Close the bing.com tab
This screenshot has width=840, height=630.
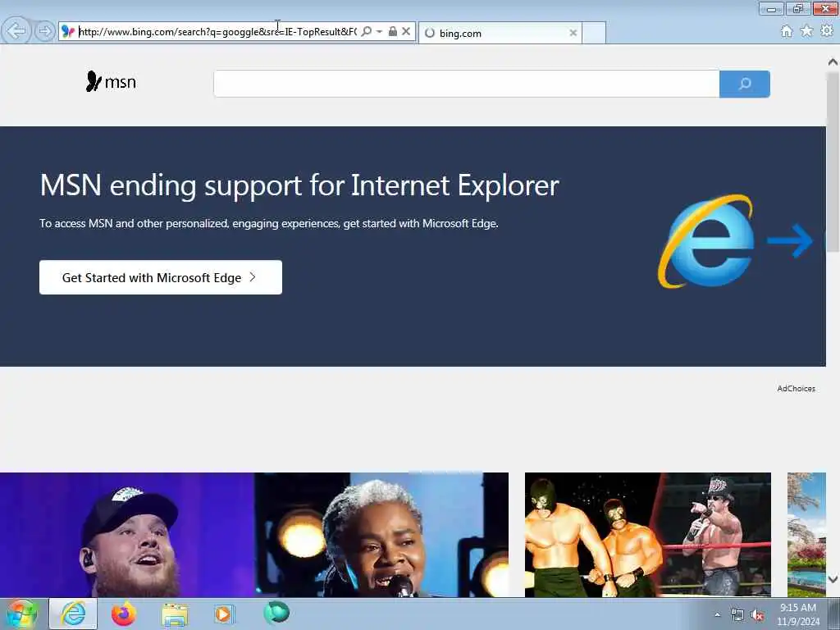573,33
